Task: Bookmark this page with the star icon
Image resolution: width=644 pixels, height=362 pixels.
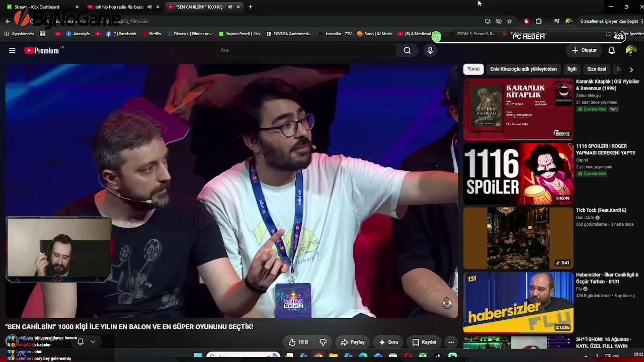Action: [x=509, y=21]
